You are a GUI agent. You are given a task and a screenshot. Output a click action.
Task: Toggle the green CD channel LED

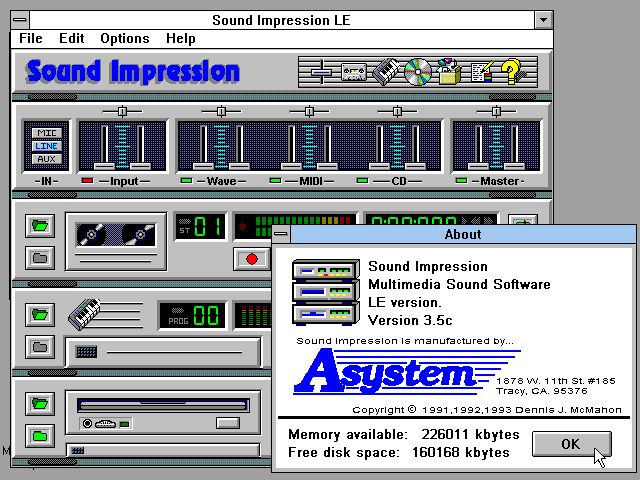(362, 180)
